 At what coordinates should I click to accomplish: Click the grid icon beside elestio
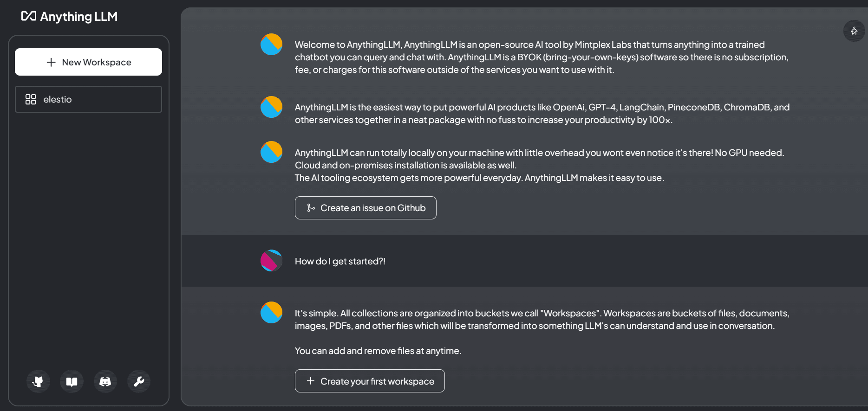[31, 99]
